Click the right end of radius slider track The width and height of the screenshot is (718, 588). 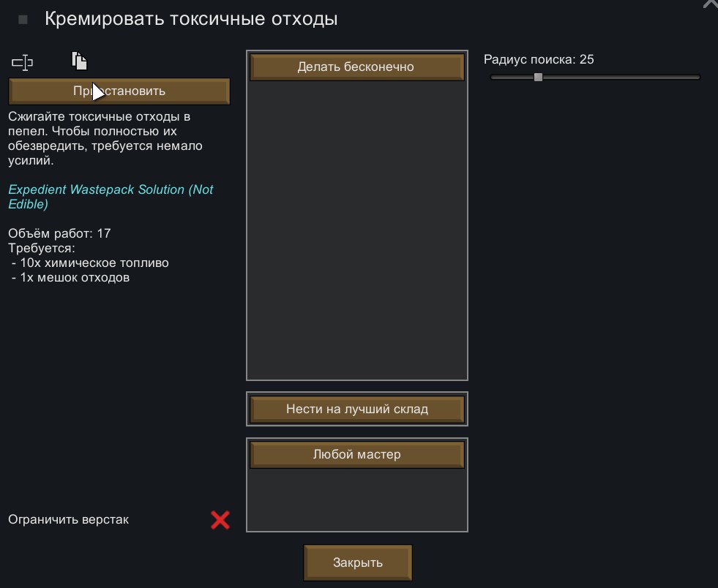pos(698,77)
